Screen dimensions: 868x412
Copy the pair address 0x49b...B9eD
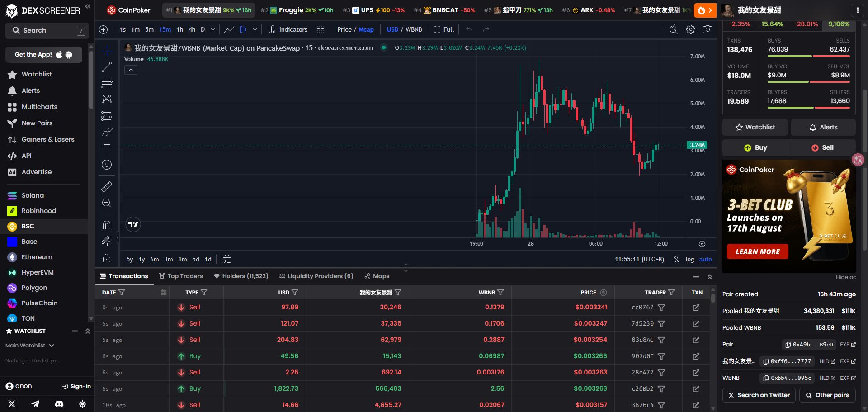point(809,345)
